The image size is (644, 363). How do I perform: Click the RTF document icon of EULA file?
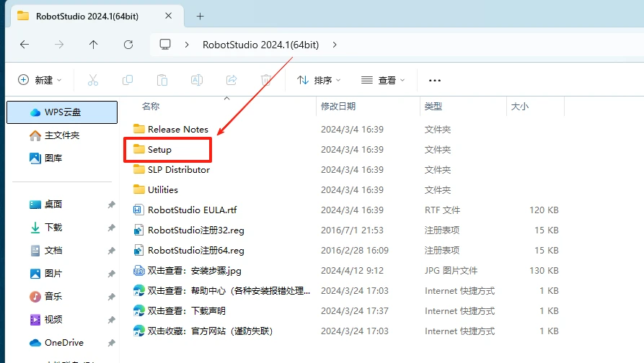pos(138,210)
